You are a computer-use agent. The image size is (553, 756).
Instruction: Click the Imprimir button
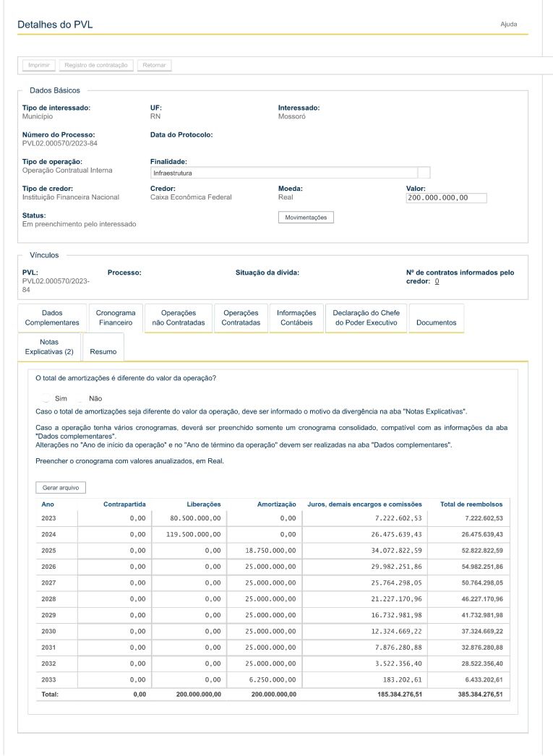(x=39, y=65)
